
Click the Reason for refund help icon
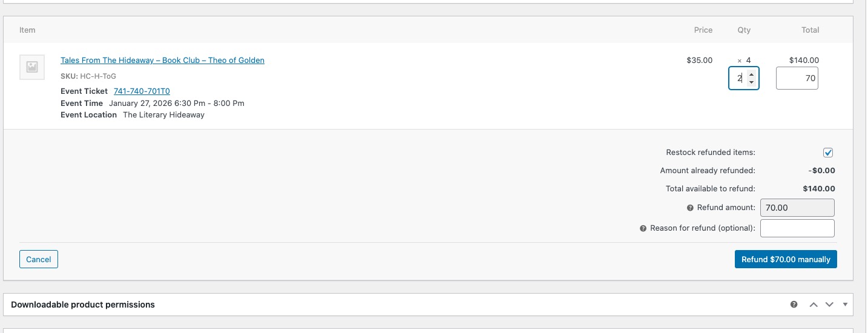643,229
